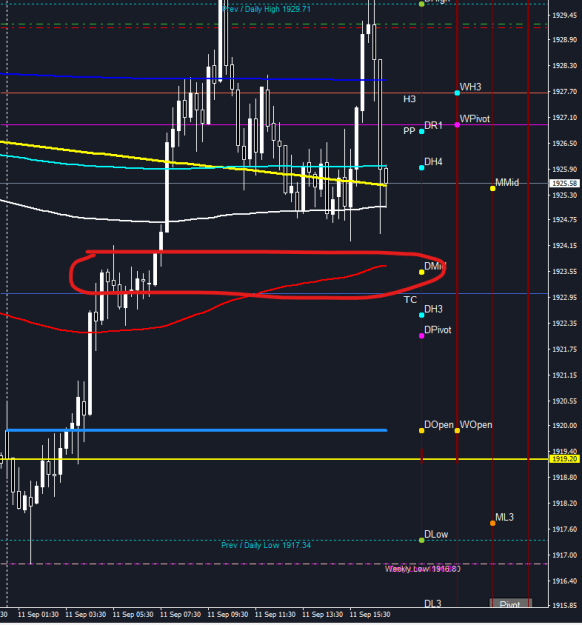
Task: Click the thick blue horizontal DOpen line
Action: click(x=196, y=430)
